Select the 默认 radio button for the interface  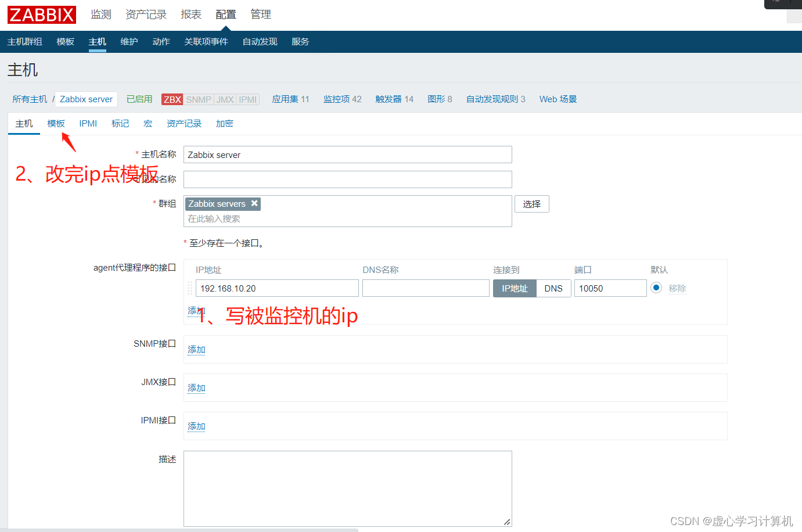click(656, 287)
